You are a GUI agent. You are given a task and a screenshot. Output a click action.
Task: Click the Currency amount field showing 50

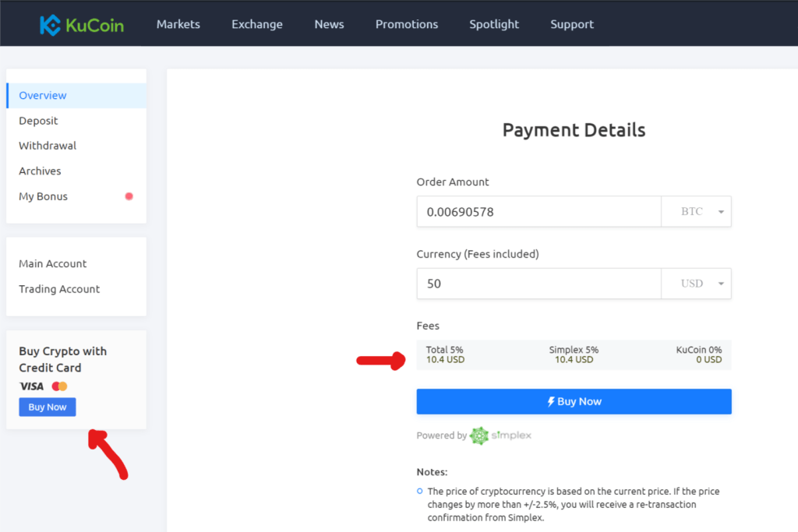(x=538, y=284)
